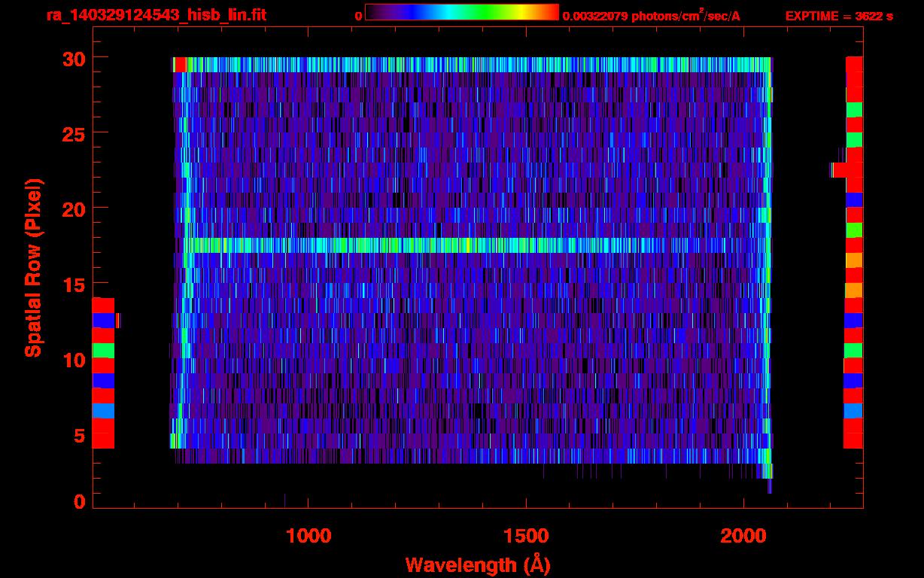924x578 pixels.
Task: Click the x-axis tick label 2000
Action: pos(743,536)
